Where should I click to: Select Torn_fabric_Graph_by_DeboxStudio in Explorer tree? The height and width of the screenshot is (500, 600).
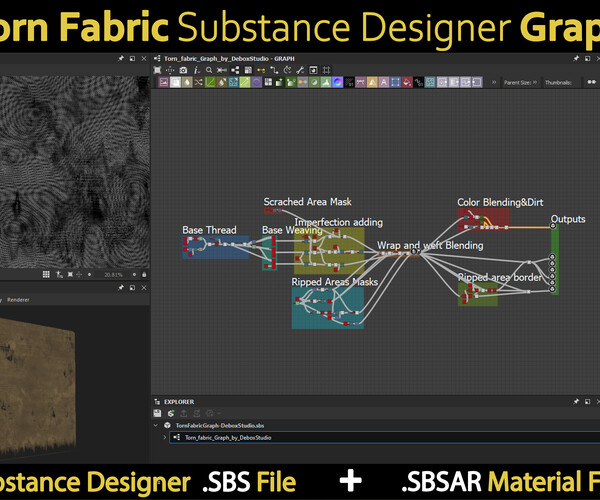(x=228, y=437)
